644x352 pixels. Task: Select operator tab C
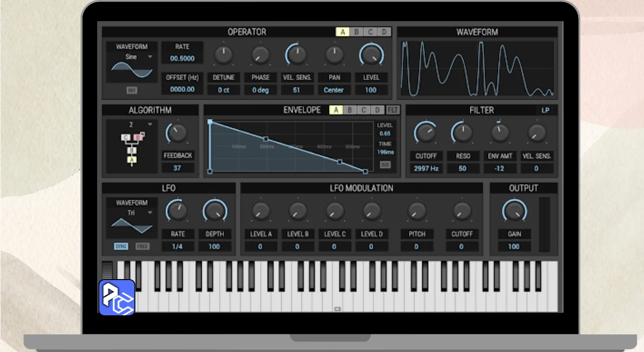pyautogui.click(x=370, y=32)
